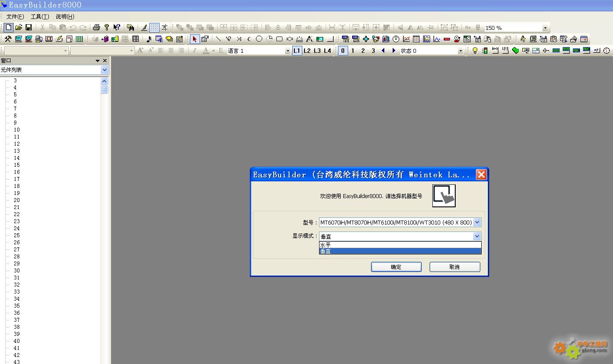Save project using the floppy disk icon
This screenshot has width=613, height=364.
[29, 27]
